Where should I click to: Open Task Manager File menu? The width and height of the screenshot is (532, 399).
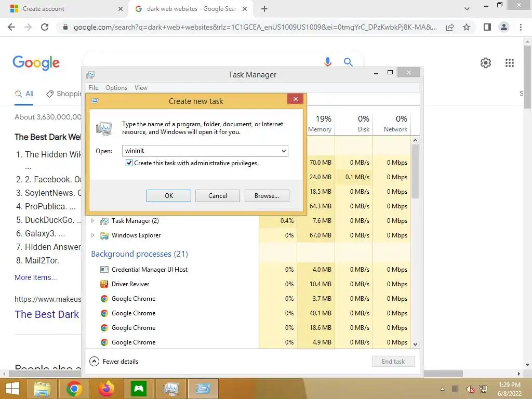point(94,87)
